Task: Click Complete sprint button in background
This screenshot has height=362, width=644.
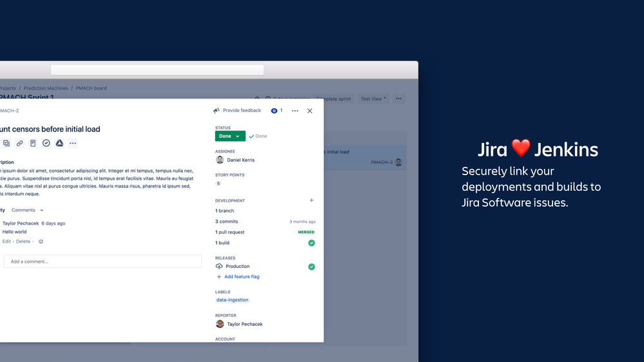Action: [333, 99]
